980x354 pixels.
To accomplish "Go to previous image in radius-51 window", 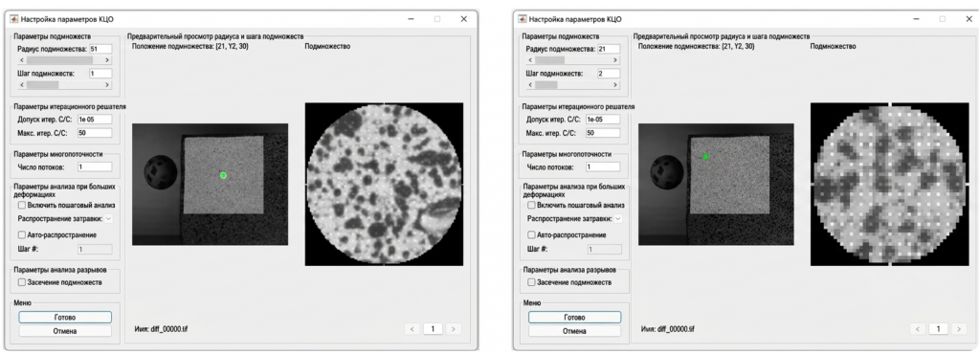I will (412, 328).
